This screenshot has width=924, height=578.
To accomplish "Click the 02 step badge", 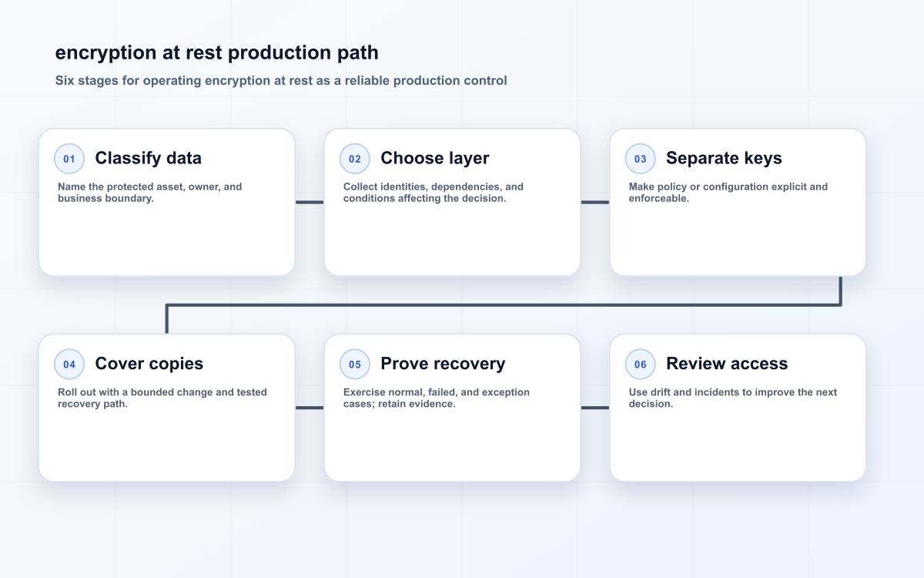I will (x=355, y=159).
